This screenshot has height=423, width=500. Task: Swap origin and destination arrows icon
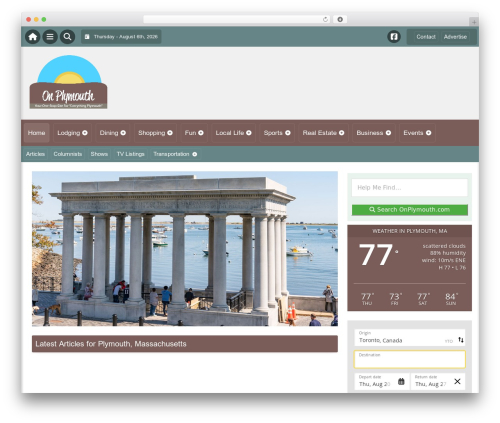click(461, 340)
